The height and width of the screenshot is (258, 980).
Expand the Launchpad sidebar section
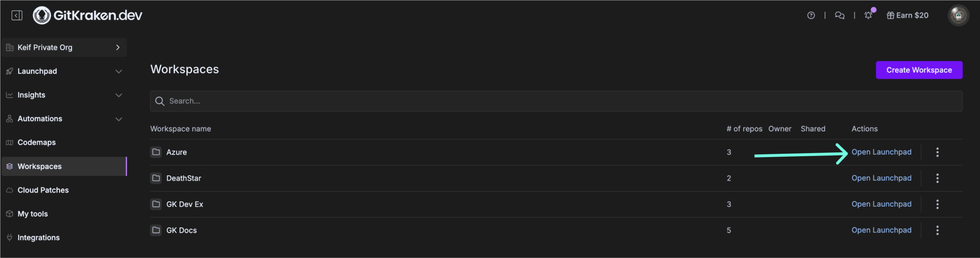click(119, 72)
